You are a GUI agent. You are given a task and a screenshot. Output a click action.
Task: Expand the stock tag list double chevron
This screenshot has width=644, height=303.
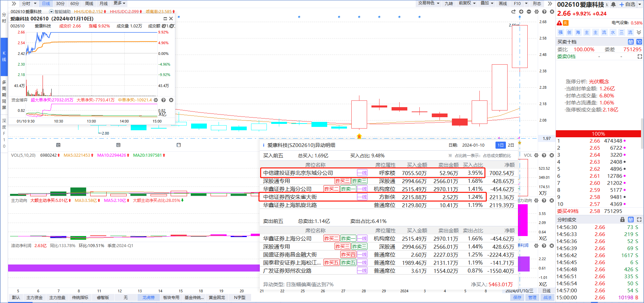(x=639, y=32)
